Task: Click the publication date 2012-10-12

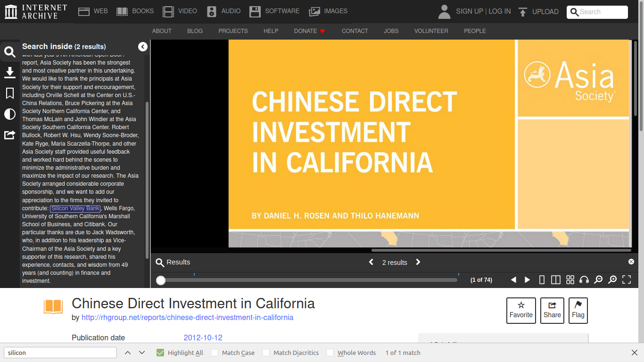Action: point(203,338)
